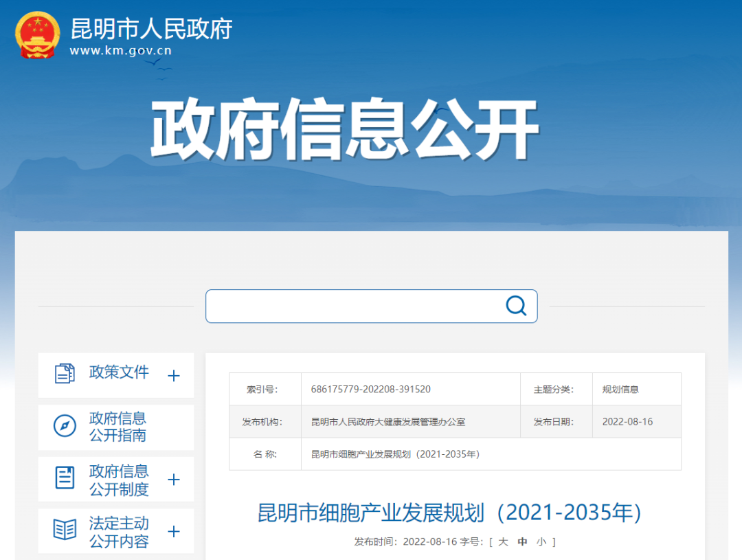Expand 政府信息公开制度 using its plus sign
This screenshot has width=742, height=560.
click(174, 480)
